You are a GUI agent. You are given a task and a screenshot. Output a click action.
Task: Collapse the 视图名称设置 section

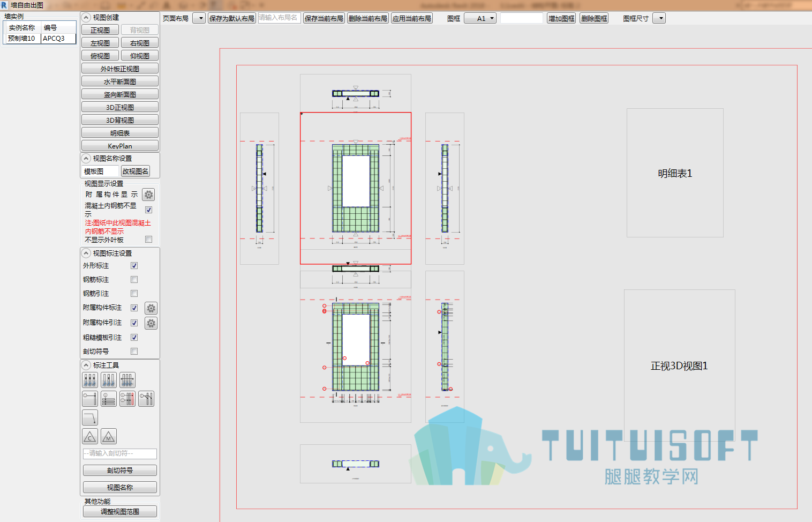point(86,159)
